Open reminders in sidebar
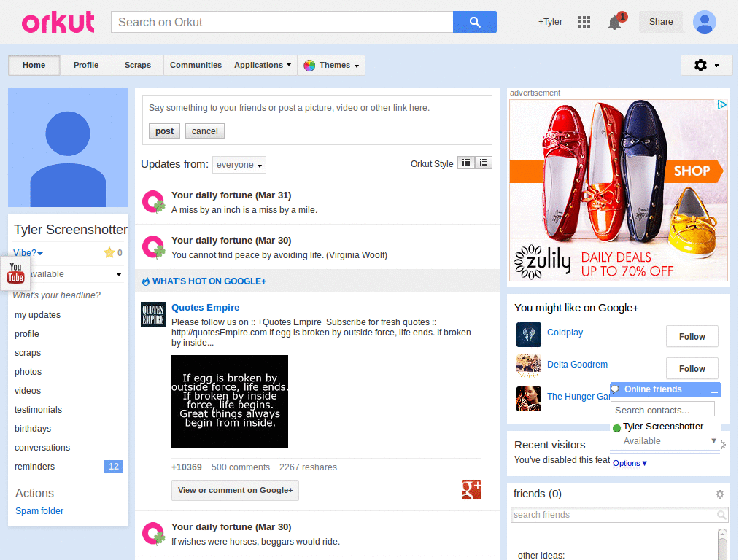 click(x=35, y=466)
